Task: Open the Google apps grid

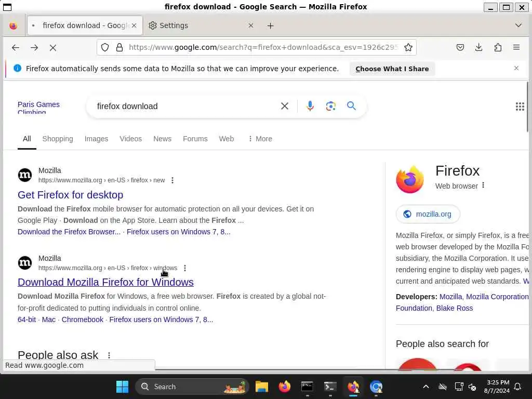Action: (520, 107)
